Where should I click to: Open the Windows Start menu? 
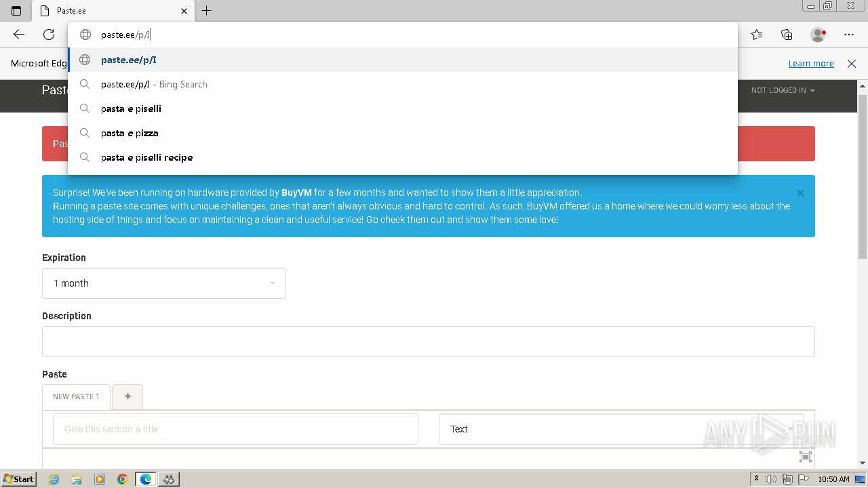click(x=19, y=479)
